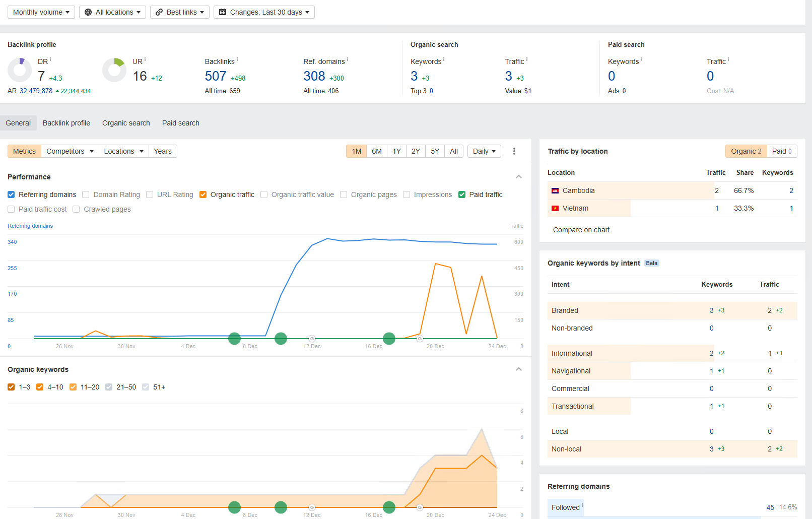Viewport: 812px width, 519px height.
Task: Collapse the Performance section
Action: tap(519, 177)
